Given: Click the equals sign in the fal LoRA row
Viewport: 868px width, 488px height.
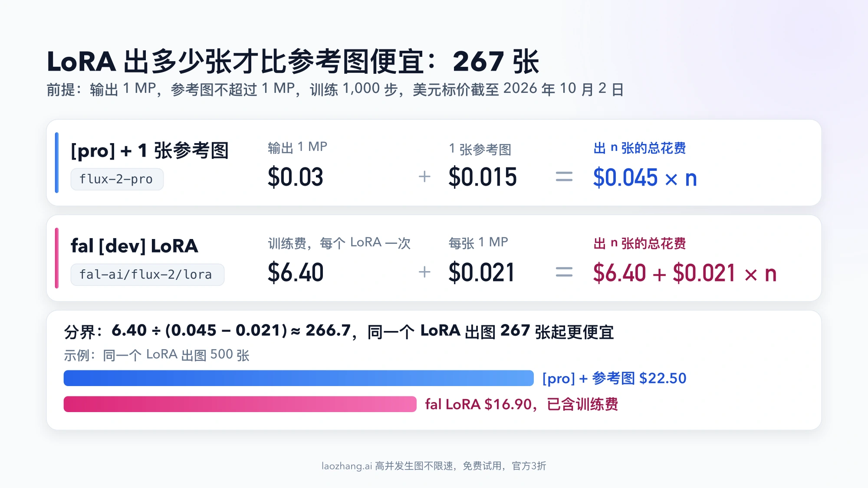Looking at the screenshot, I should coord(564,272).
